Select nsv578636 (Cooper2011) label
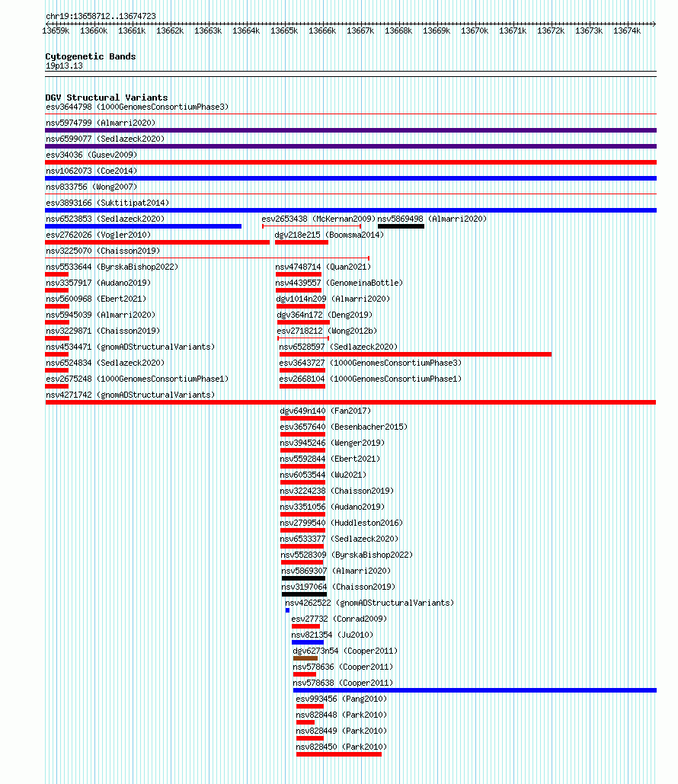Image resolution: width=678 pixels, height=784 pixels. click(x=343, y=667)
